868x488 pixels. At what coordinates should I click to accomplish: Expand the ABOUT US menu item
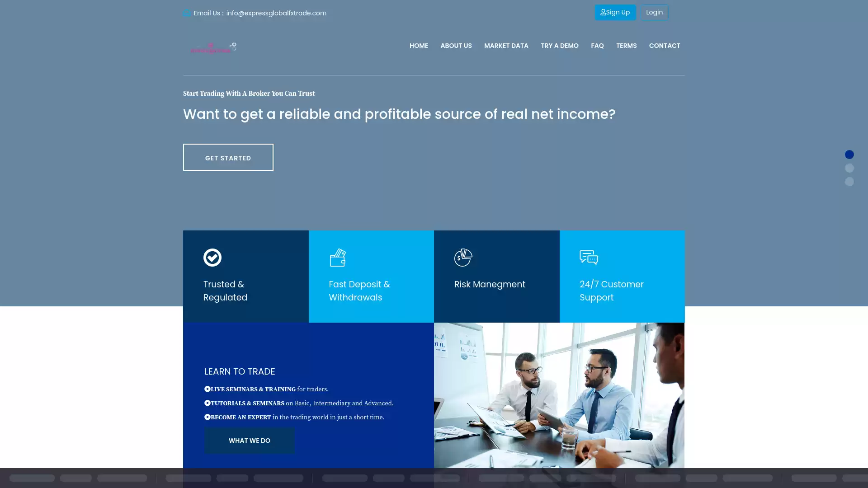click(x=456, y=46)
